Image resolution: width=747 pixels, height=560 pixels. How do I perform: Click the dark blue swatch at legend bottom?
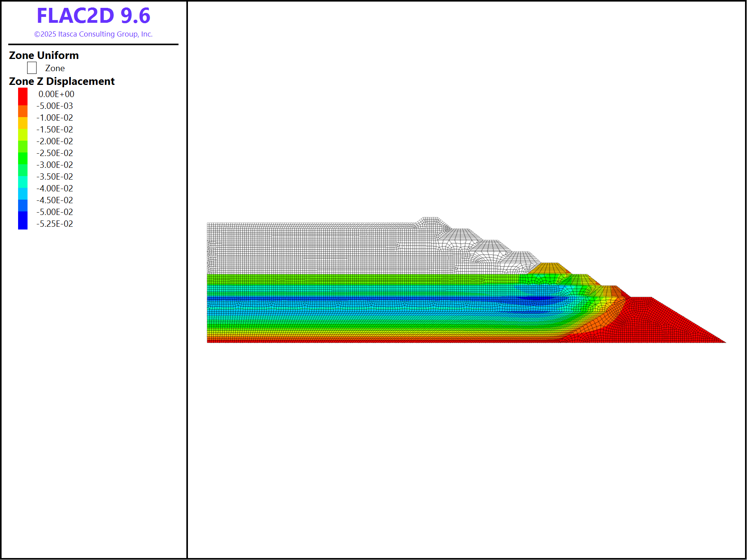[23, 220]
